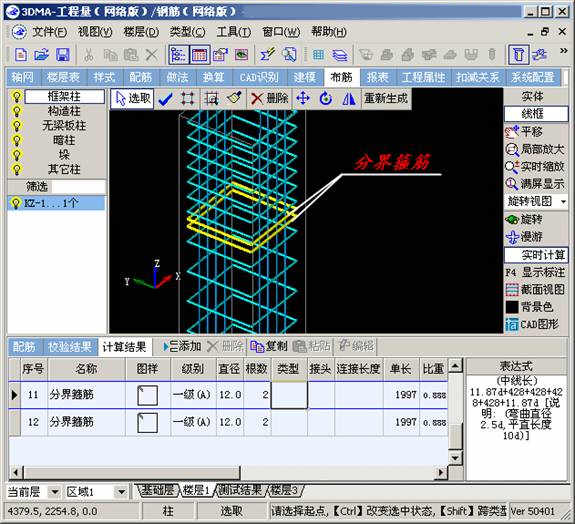Click the 截面视图 section view tool
Viewport: 575px width, 524px height.
point(535,289)
